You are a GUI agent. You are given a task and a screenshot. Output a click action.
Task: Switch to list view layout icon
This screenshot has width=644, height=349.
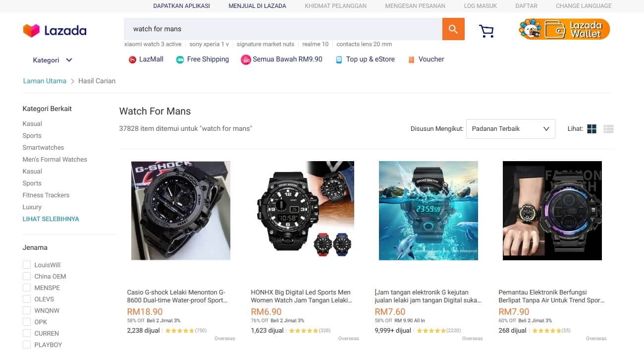tap(609, 129)
